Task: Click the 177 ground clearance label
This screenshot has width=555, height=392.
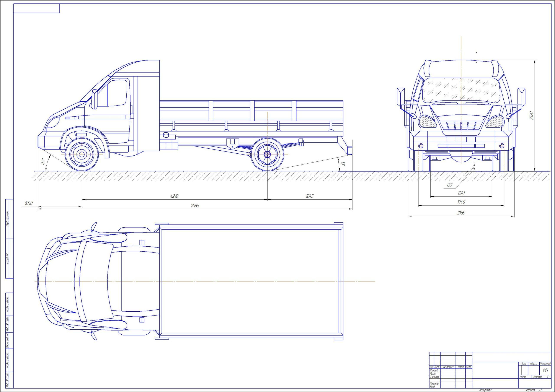Action: point(449,185)
